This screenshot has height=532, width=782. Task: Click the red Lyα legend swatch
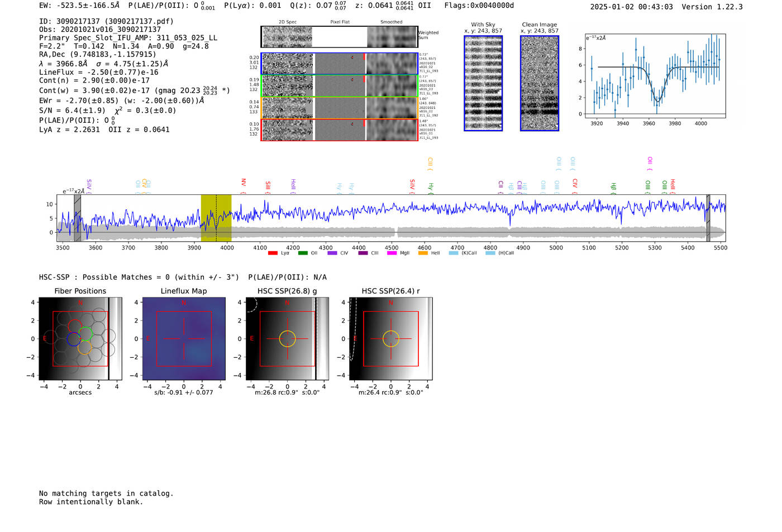click(273, 253)
